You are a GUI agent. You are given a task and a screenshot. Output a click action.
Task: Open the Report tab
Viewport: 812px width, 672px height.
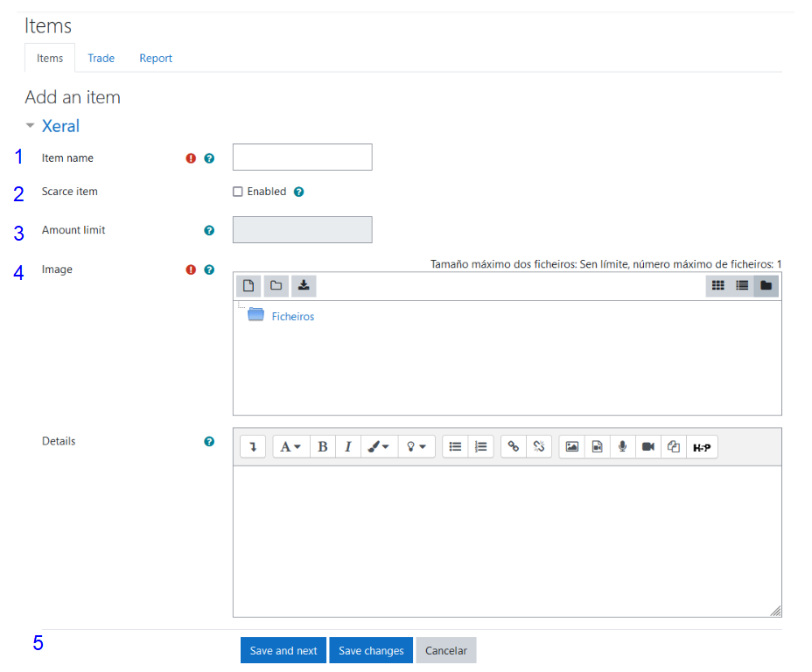coord(156,59)
